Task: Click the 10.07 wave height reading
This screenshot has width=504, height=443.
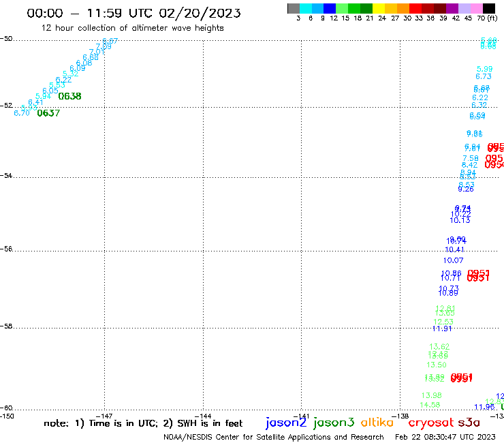Action: [x=453, y=260]
